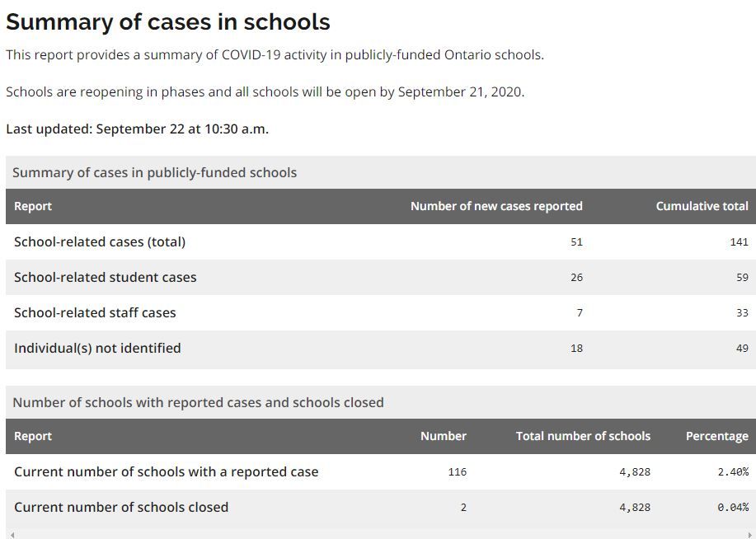Click the 'Summary of cases in schools' heading
This screenshot has height=539, width=756.
pos(168,22)
